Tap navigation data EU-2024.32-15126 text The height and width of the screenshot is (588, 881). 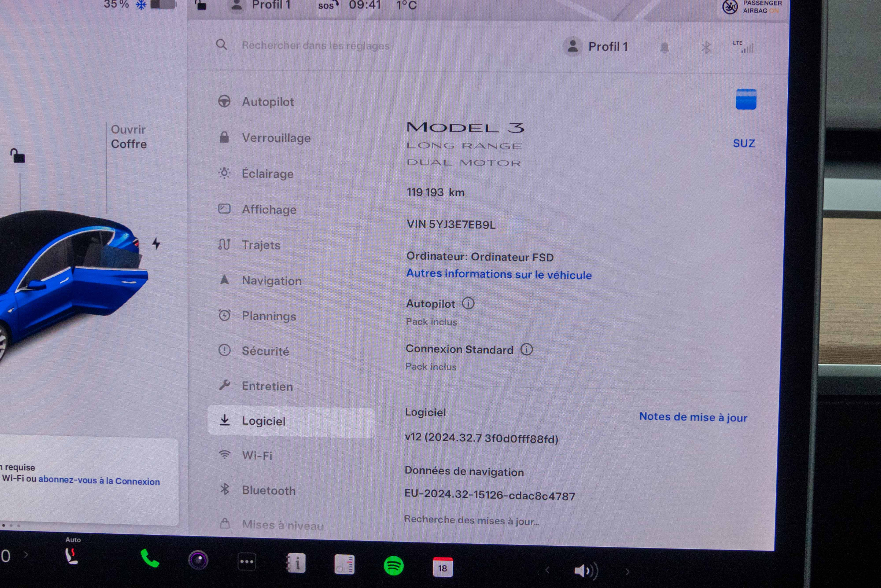click(x=490, y=495)
